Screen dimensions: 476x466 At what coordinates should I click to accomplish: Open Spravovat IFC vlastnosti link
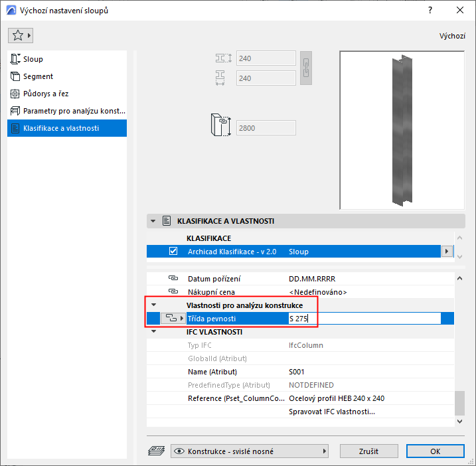(331, 412)
